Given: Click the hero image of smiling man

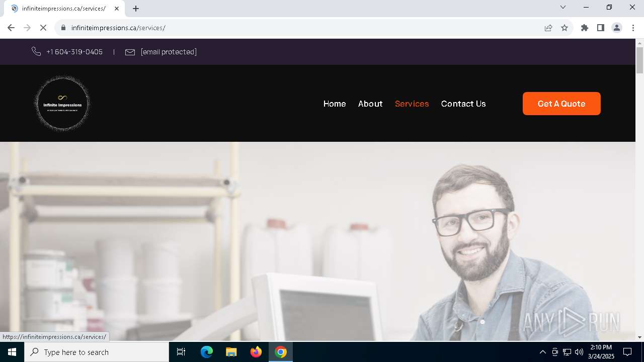Looking at the screenshot, I should (317, 242).
